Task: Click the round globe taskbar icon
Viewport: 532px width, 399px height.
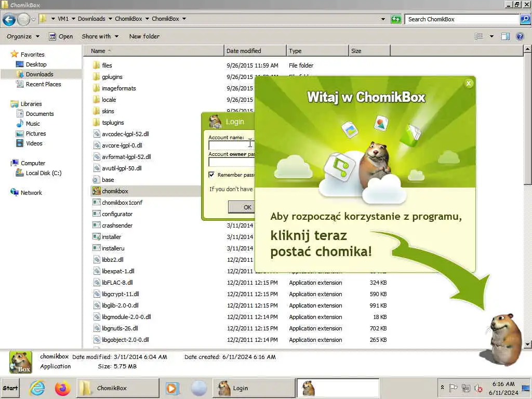Action: pyautogui.click(x=198, y=388)
